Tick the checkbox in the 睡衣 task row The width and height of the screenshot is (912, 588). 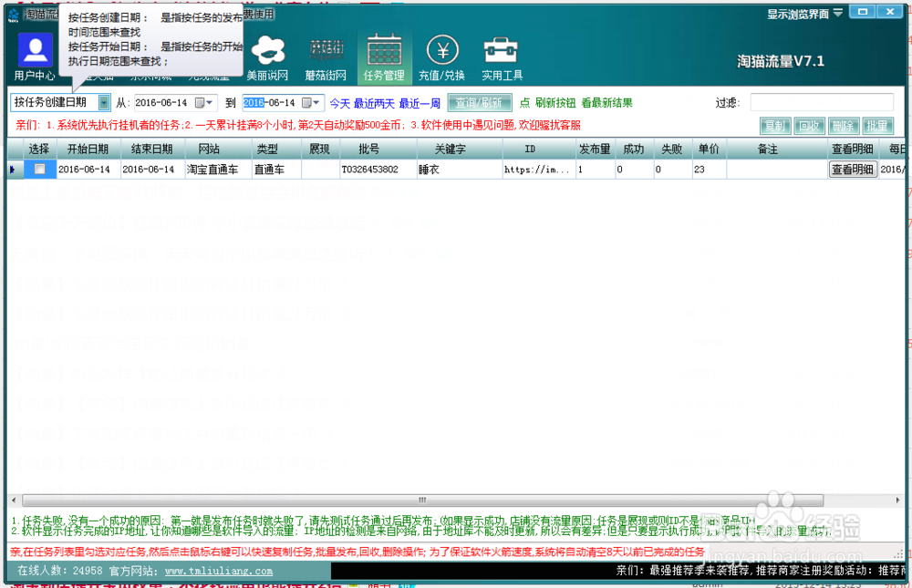pos(39,169)
